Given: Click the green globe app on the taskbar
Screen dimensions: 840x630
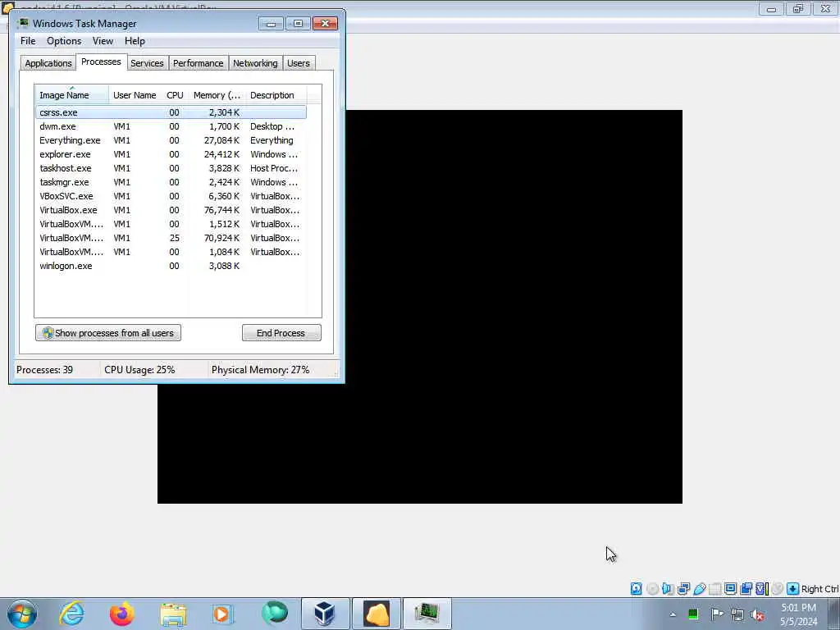Looking at the screenshot, I should tap(274, 614).
